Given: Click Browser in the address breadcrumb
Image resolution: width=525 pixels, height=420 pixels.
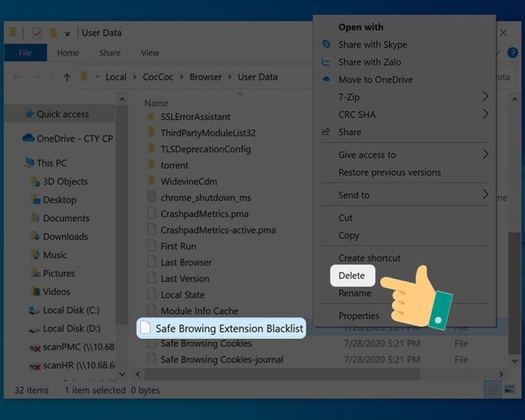Looking at the screenshot, I should [x=205, y=77].
